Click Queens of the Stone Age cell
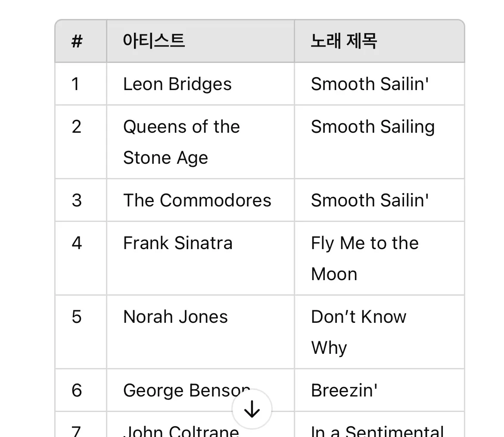The width and height of the screenshot is (504, 437). 181,142
